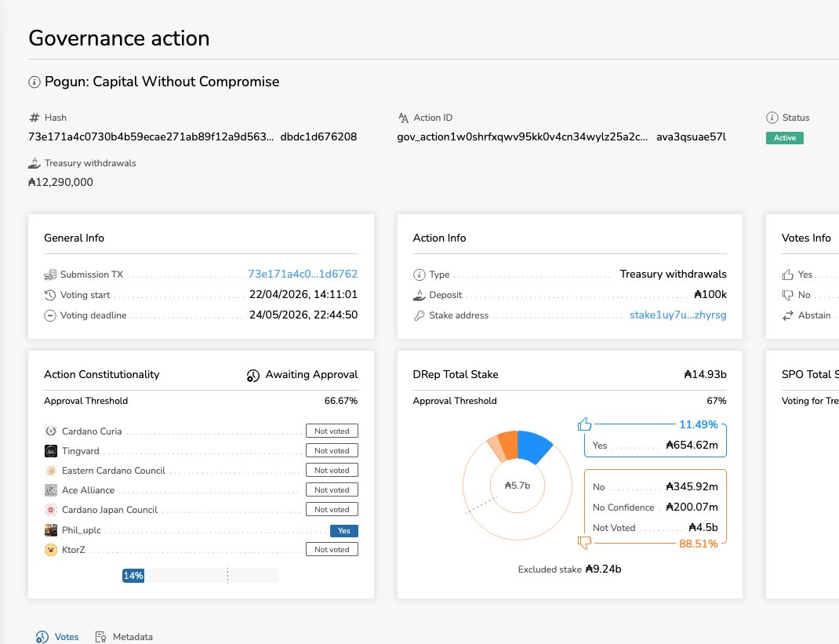Click the ₳4.5b Not Voted value
839x644 pixels.
point(703,527)
